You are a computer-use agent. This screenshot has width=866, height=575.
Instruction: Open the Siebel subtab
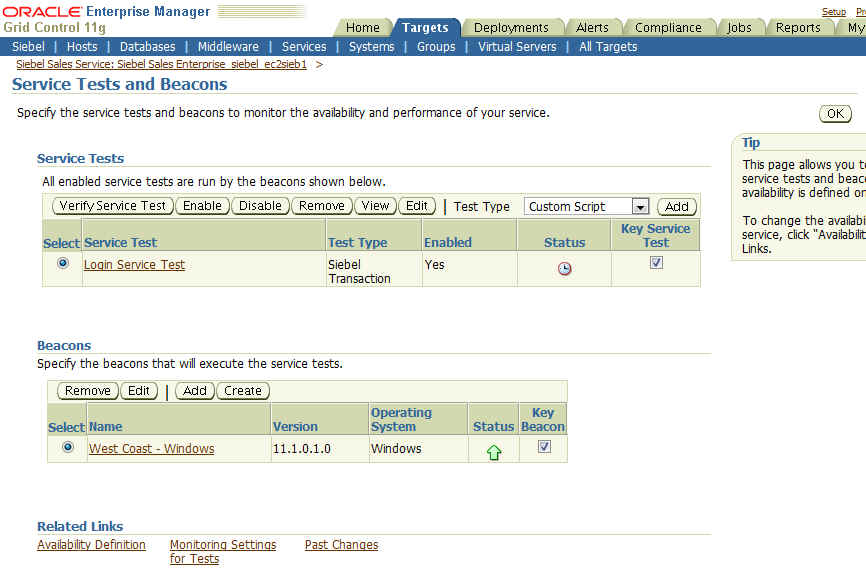coord(28,47)
